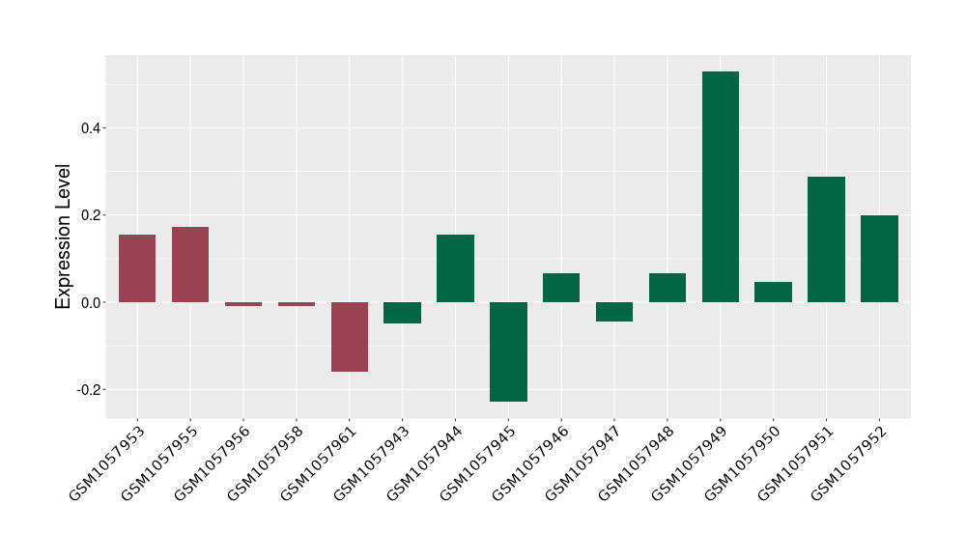Image resolution: width=966 pixels, height=560 pixels.
Task: Click the small negative bar for GSM1057947
Action: tap(614, 312)
